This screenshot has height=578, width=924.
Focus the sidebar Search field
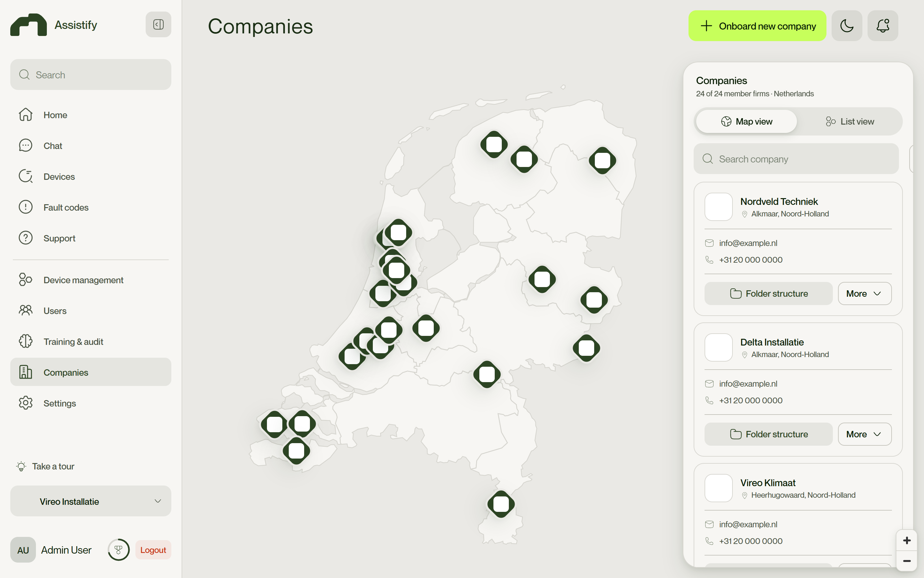pos(90,74)
